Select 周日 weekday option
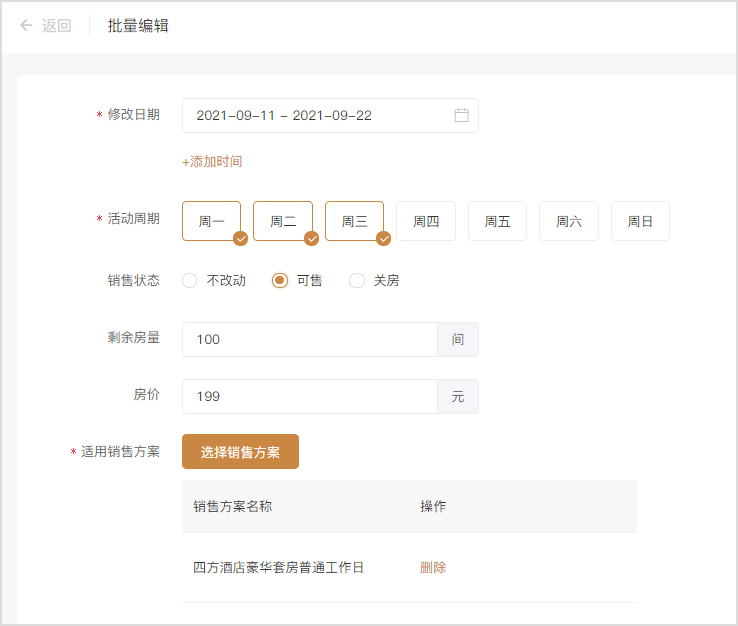 coord(640,222)
